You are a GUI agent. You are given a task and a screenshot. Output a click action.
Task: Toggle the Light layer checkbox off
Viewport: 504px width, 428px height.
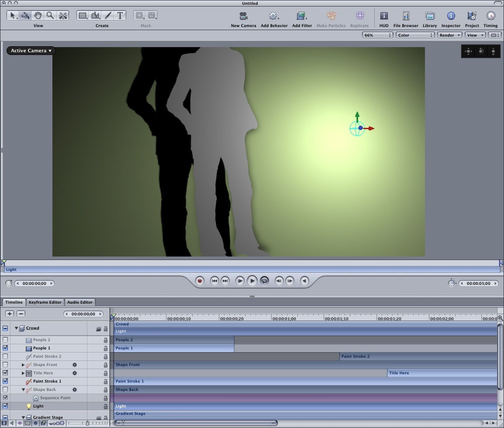(x=5, y=406)
